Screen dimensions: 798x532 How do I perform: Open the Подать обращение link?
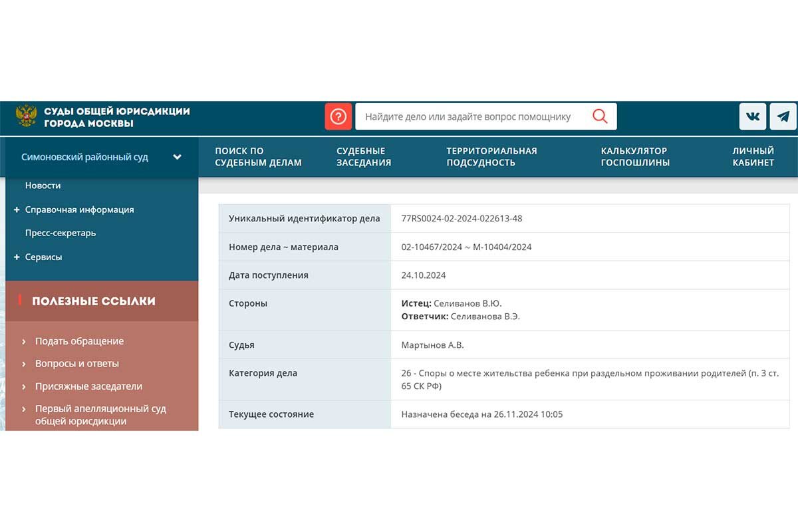coord(79,341)
